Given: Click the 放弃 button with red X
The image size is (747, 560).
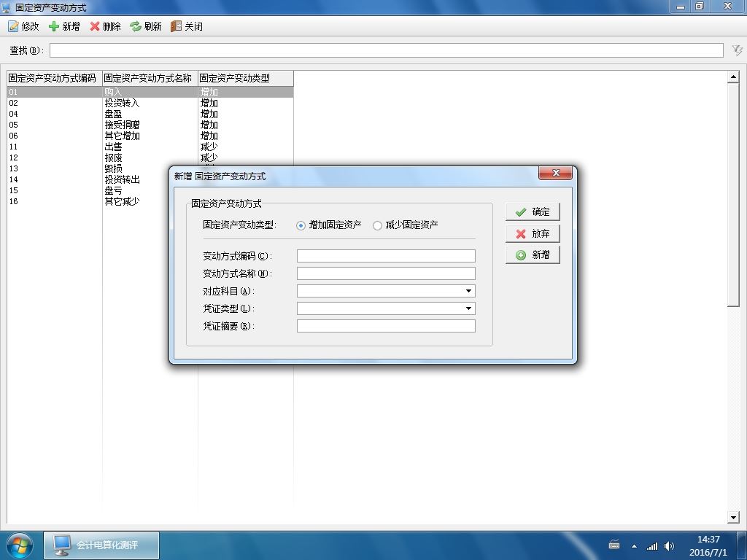Looking at the screenshot, I should tap(533, 233).
